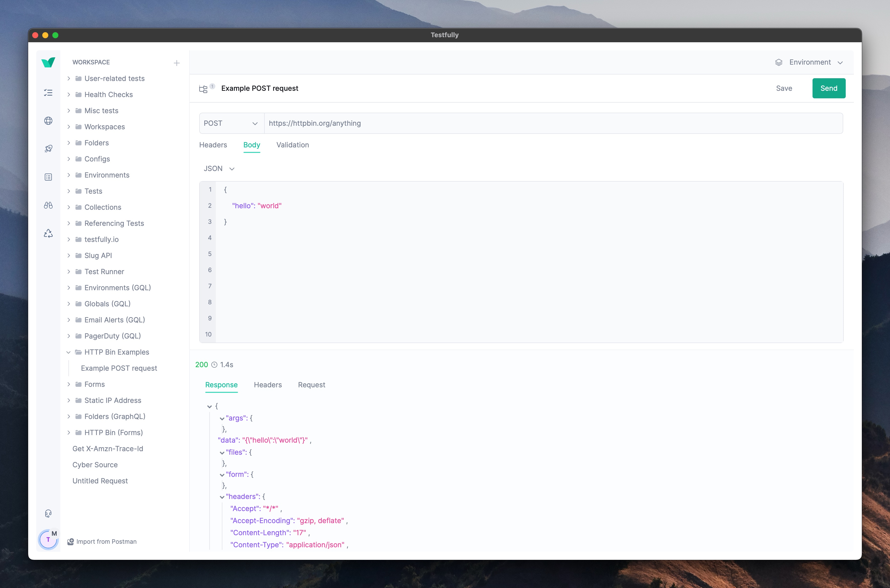Expand the Health Checks folder
The height and width of the screenshot is (588, 890).
point(69,95)
